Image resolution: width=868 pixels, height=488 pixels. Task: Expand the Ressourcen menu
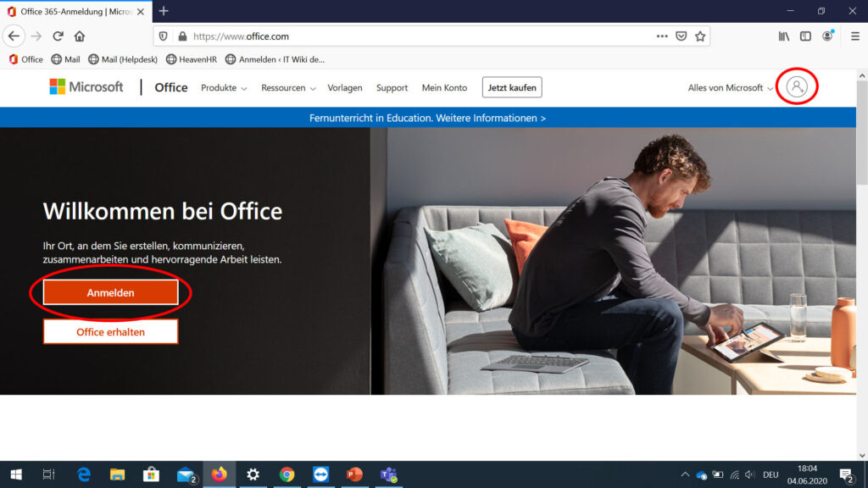coord(288,88)
